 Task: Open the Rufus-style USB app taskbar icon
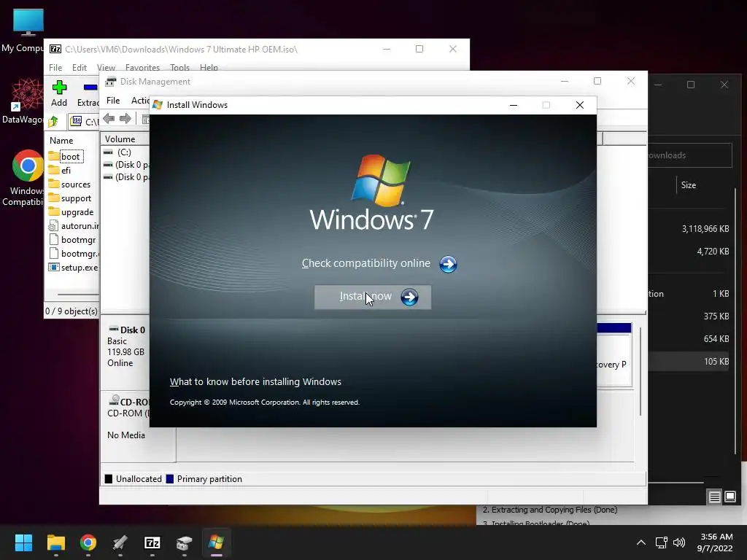[120, 542]
